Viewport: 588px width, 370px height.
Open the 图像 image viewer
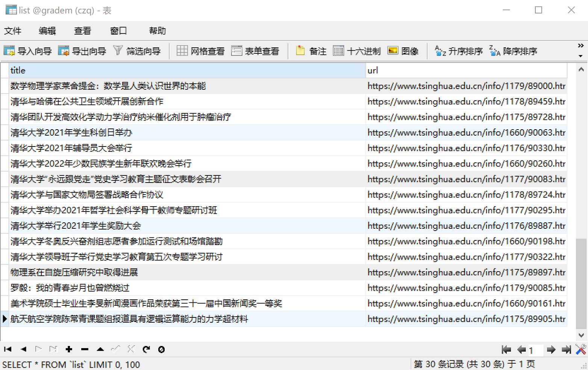[x=403, y=51]
